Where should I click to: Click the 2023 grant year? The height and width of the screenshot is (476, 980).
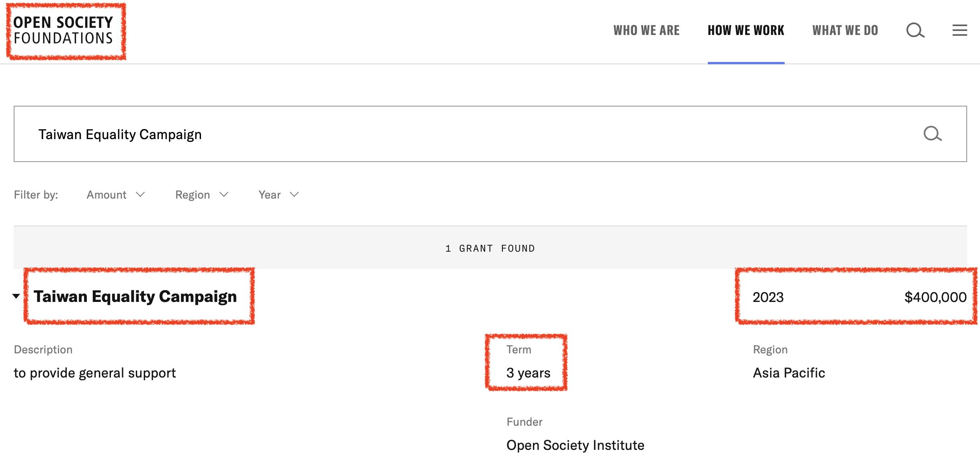(x=768, y=297)
